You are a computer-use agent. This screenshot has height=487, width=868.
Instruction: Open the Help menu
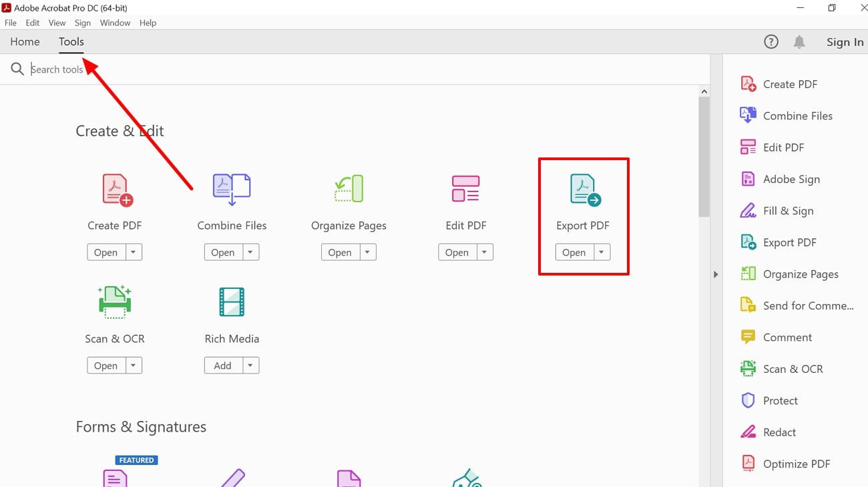point(148,23)
